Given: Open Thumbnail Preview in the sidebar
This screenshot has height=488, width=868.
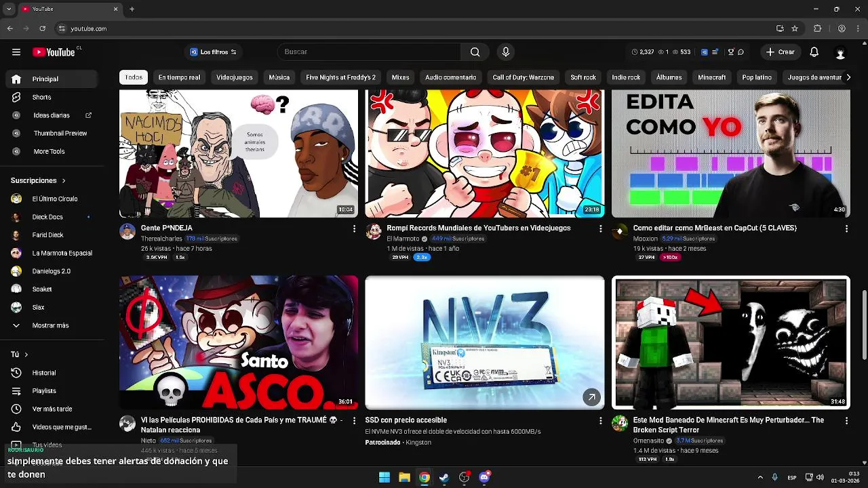Looking at the screenshot, I should click(x=51, y=134).
